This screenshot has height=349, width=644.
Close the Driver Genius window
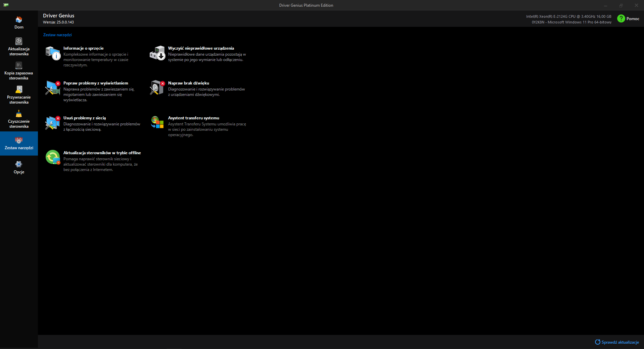(x=636, y=5)
